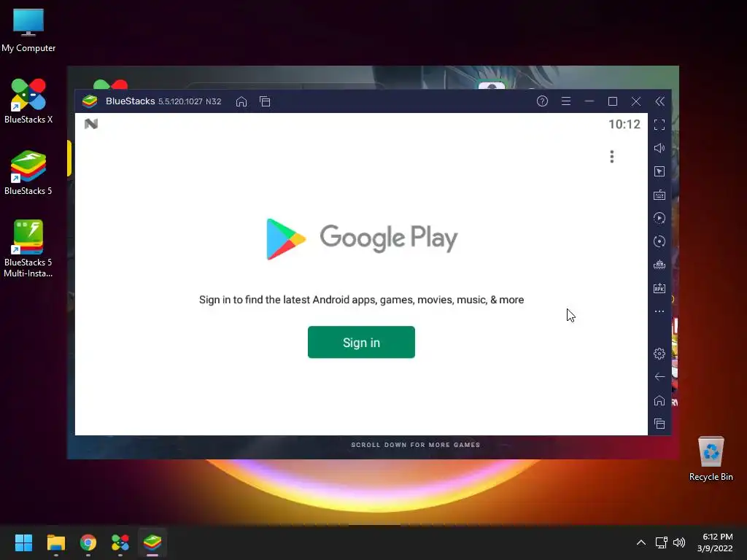This screenshot has width=747, height=560.
Task: Click the recent apps icon in sidebar
Action: click(x=659, y=424)
